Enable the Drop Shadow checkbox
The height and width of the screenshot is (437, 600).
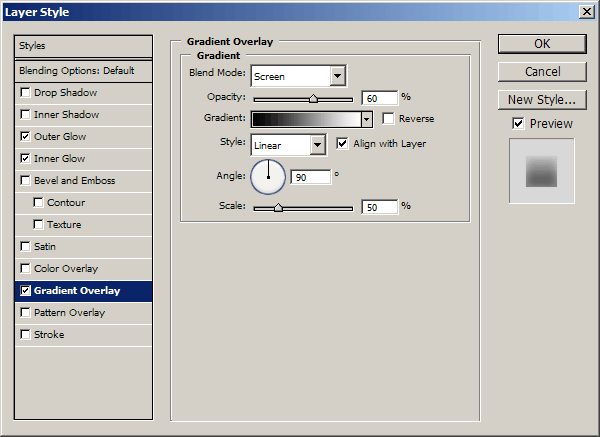(x=25, y=93)
